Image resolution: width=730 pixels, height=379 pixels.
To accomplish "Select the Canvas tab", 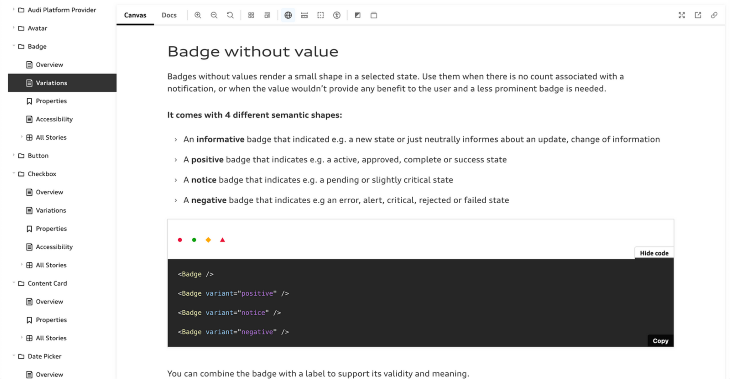I will point(135,15).
